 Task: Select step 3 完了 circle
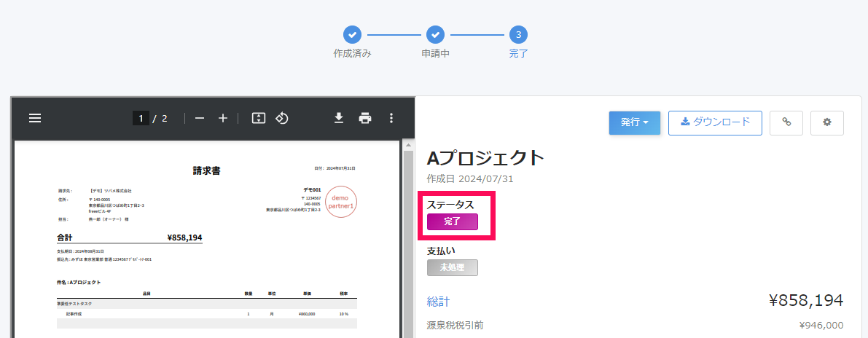(x=518, y=35)
